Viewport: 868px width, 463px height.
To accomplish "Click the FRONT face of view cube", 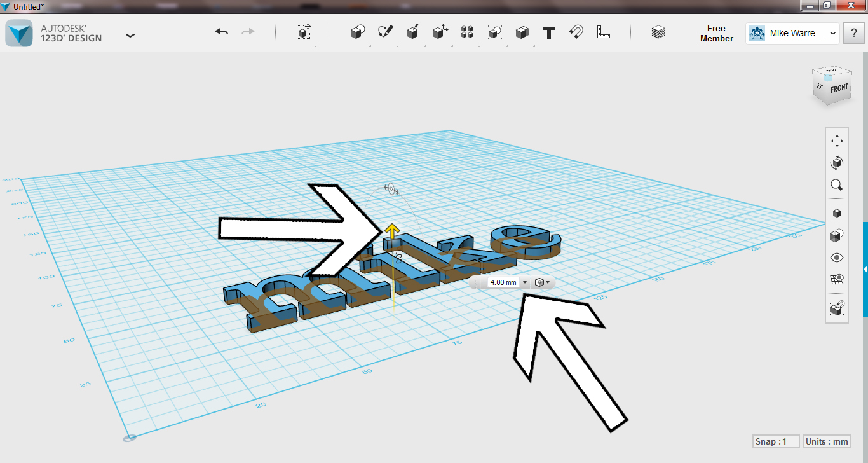I will point(839,88).
